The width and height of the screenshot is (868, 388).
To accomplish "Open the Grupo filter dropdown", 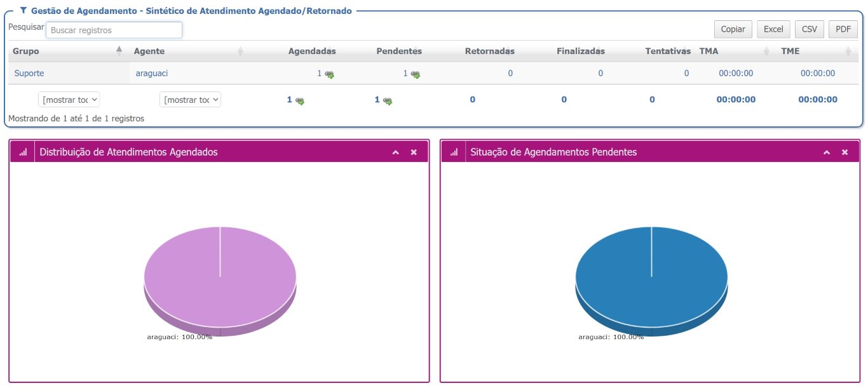I will (x=69, y=100).
